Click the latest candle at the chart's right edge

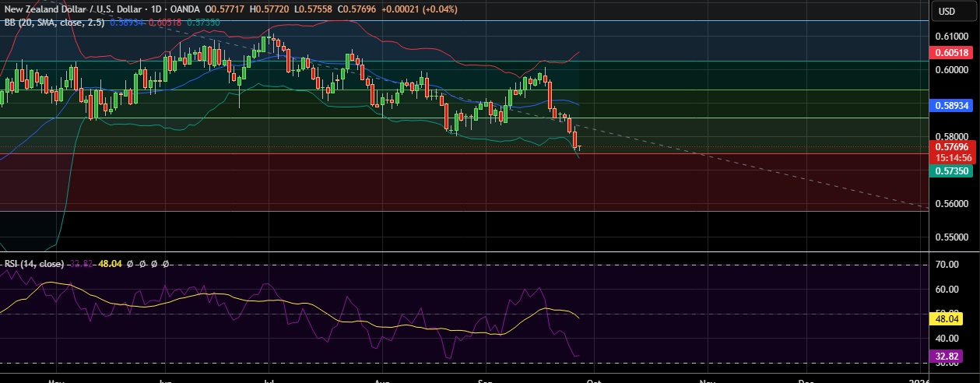tap(579, 146)
